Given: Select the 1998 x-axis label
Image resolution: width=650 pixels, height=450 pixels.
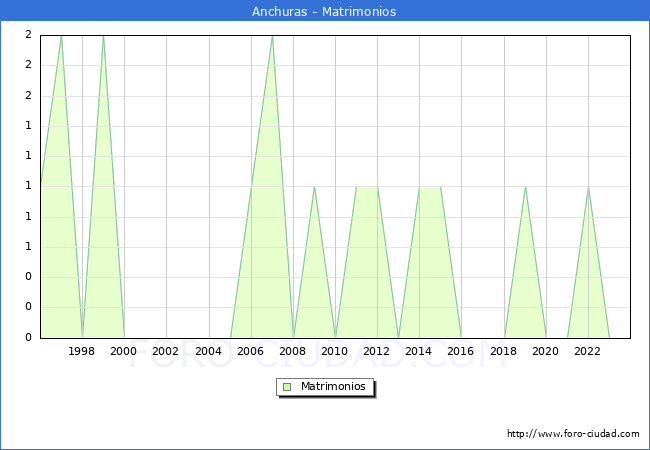Looking at the screenshot, I should coord(82,351).
